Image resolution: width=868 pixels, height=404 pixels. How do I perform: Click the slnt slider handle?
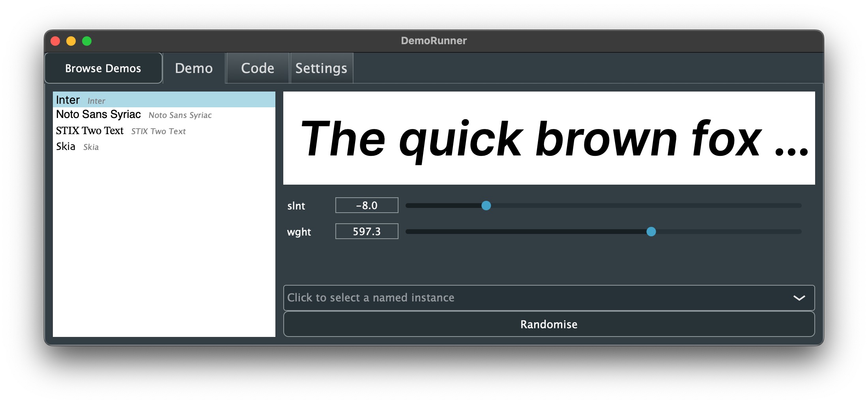point(486,206)
